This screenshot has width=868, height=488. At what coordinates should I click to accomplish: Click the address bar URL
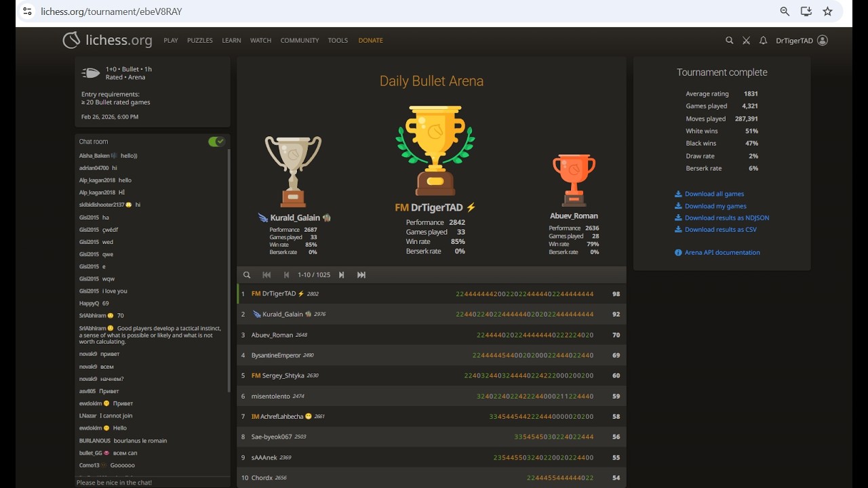coord(111,12)
